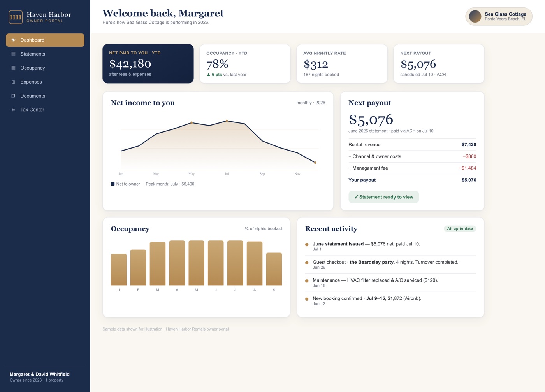Click the green occupancy up-triangle indicator
This screenshot has width=545, height=392.
click(209, 75)
